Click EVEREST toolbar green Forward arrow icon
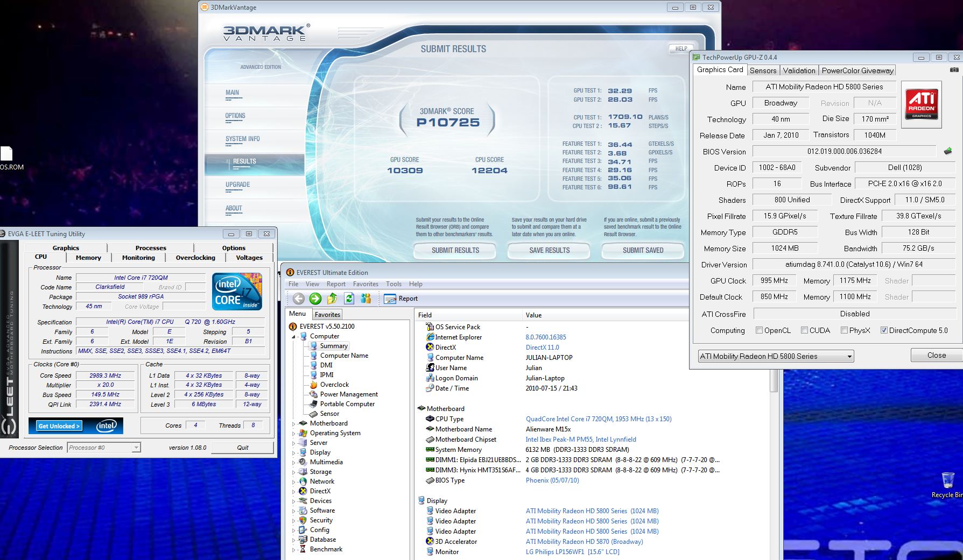This screenshot has height=560, width=963. click(x=315, y=299)
